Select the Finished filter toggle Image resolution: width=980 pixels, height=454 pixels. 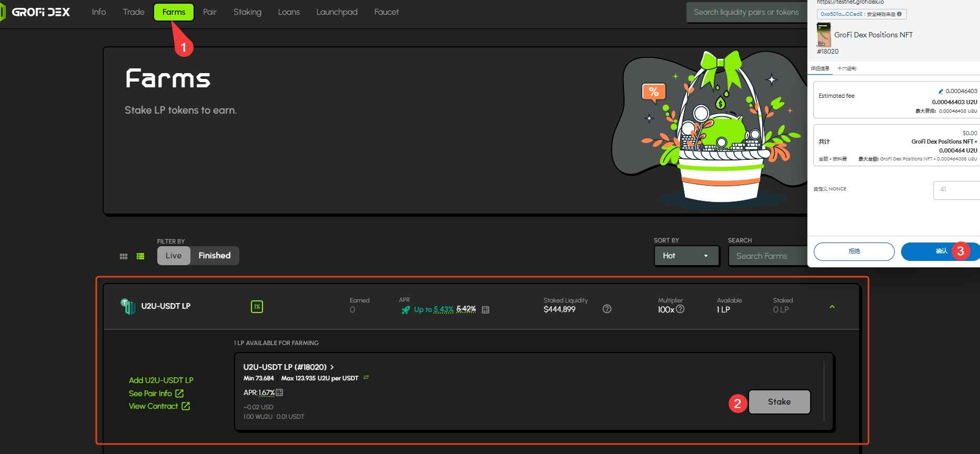[215, 256]
